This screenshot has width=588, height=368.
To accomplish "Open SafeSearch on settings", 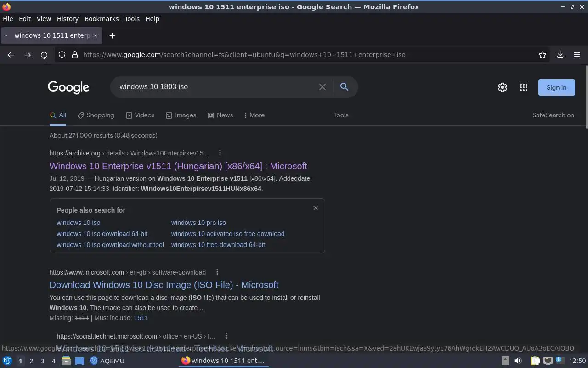I will (x=553, y=115).
